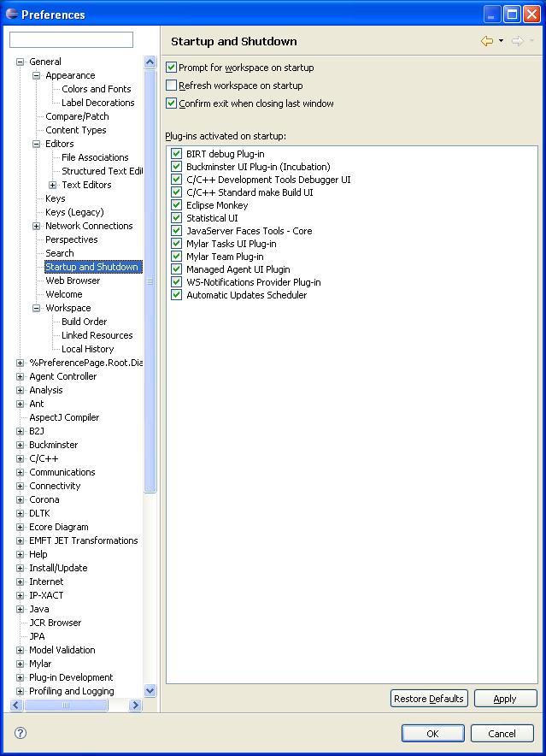This screenshot has width=546, height=756.
Task: Open Colors and Fonts preference page
Action: point(96,89)
